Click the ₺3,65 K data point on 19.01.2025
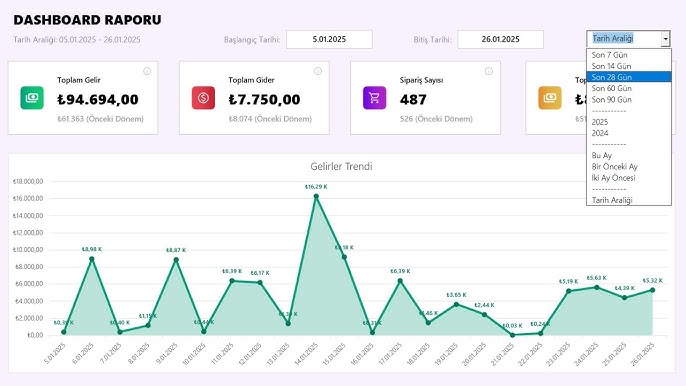686x386 pixels. 456,305
